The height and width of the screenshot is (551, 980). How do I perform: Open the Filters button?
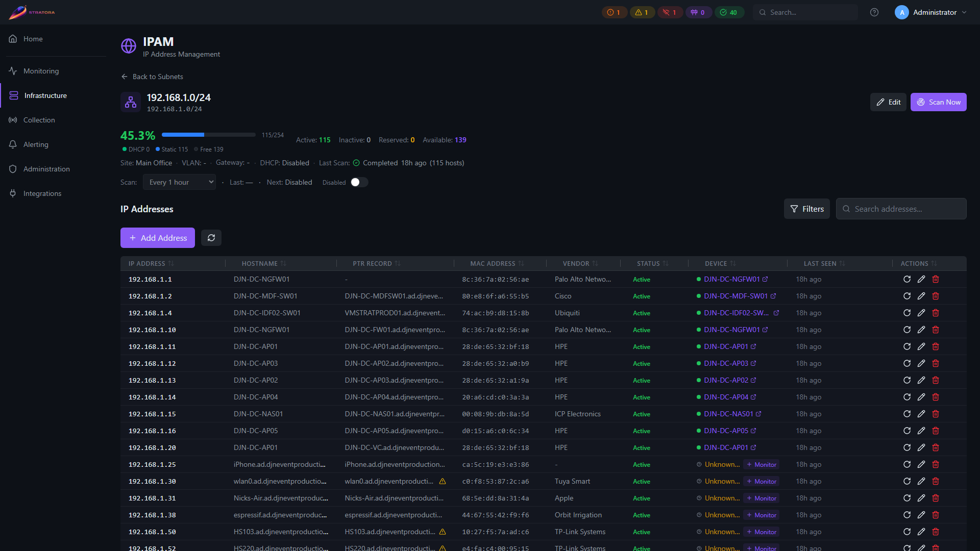pyautogui.click(x=806, y=209)
